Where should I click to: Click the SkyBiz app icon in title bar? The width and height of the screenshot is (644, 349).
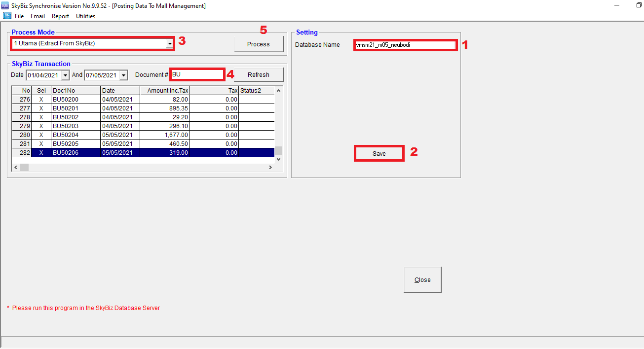coord(5,6)
